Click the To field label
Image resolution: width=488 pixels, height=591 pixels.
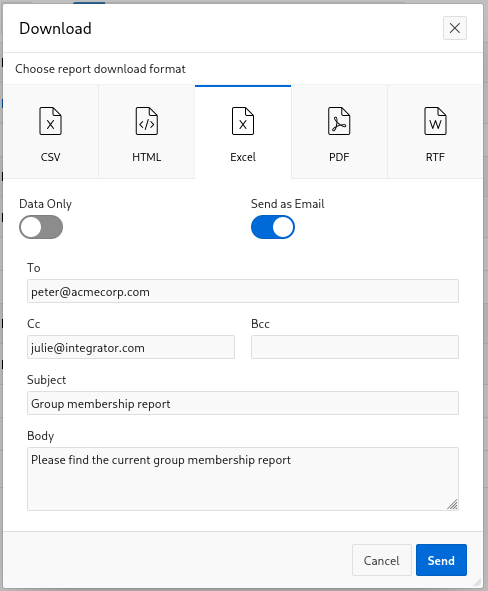[x=34, y=268]
